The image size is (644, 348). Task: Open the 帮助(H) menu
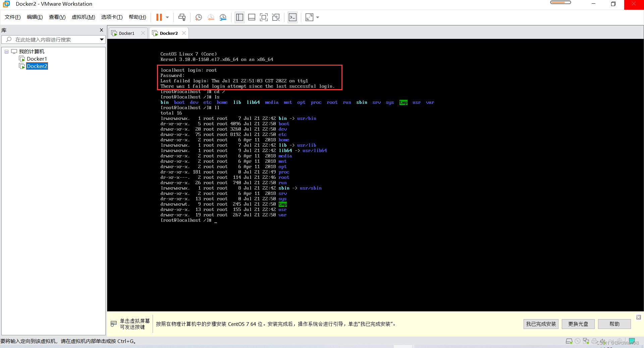pos(138,17)
